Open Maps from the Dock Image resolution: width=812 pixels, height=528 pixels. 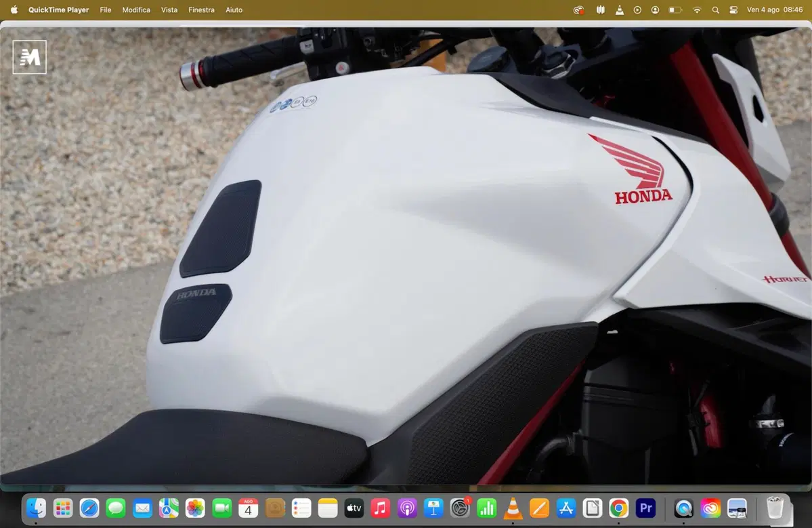(169, 508)
